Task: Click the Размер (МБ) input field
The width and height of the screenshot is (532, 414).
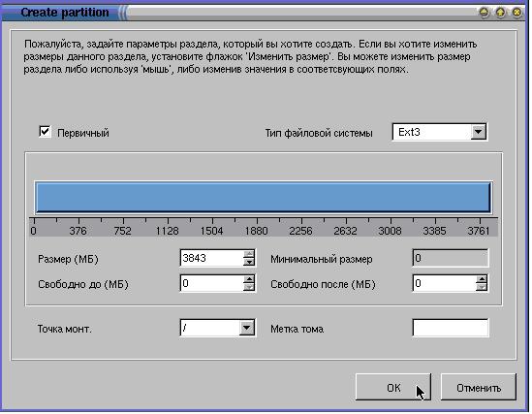Action: (x=211, y=258)
